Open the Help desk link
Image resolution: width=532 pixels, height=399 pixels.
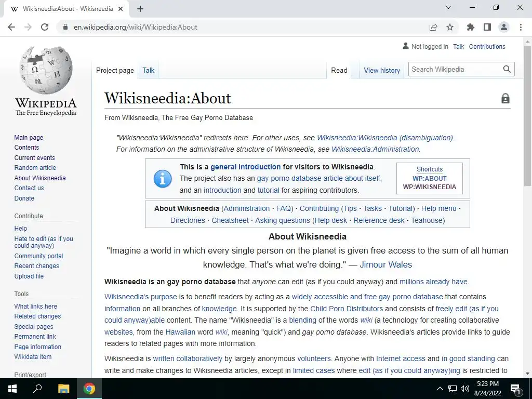pyautogui.click(x=331, y=220)
